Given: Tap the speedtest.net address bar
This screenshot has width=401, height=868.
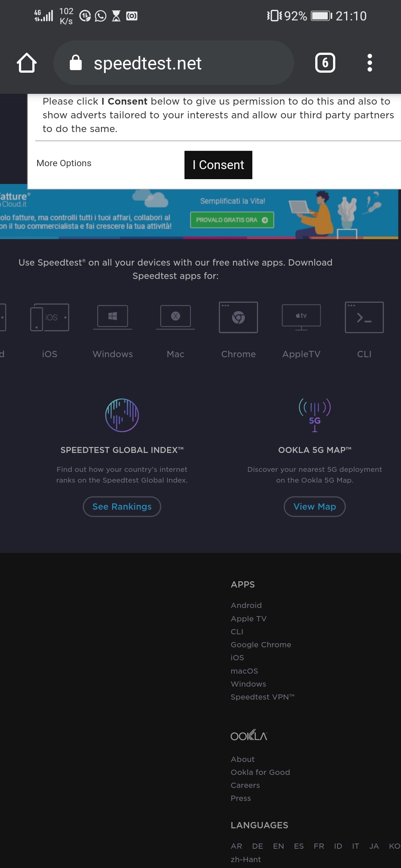Looking at the screenshot, I should point(174,63).
